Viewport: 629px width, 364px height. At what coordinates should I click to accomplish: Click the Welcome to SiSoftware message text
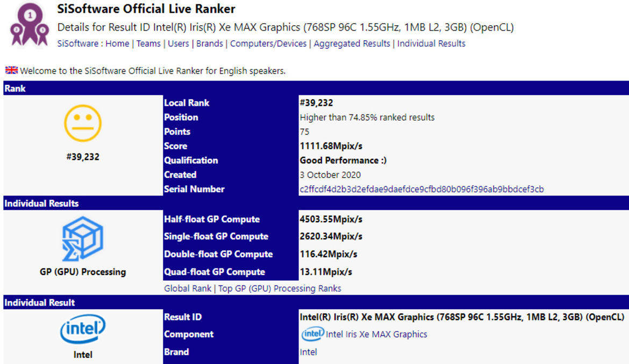[153, 71]
